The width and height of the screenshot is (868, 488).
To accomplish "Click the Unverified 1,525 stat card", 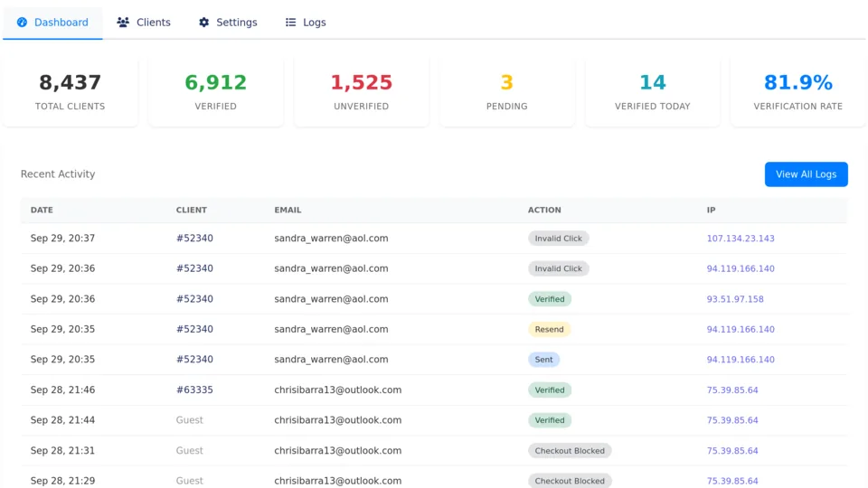I will 361,91.
